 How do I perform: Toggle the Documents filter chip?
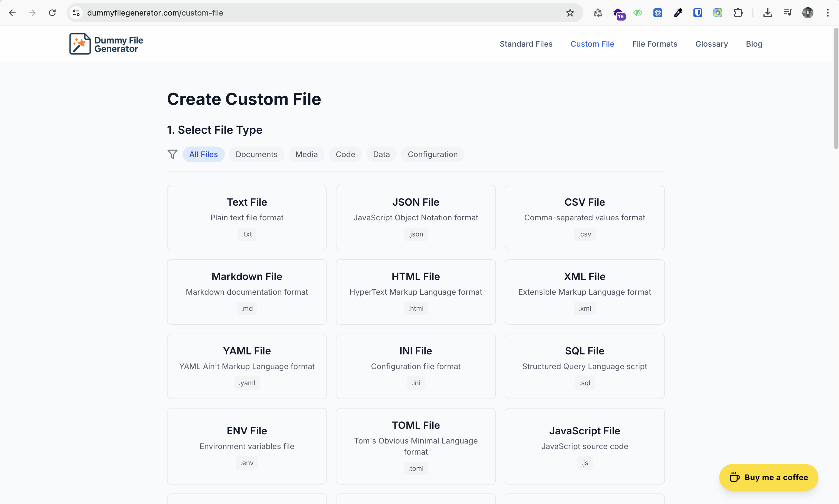256,154
